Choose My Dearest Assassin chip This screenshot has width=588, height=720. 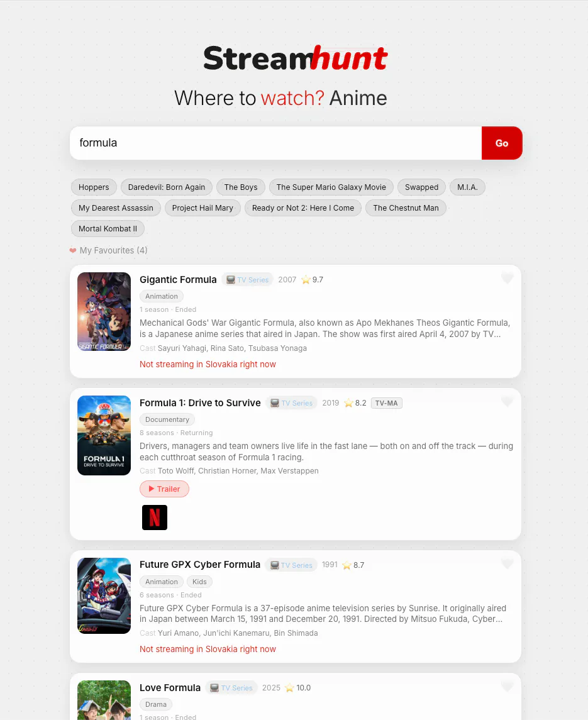click(116, 208)
